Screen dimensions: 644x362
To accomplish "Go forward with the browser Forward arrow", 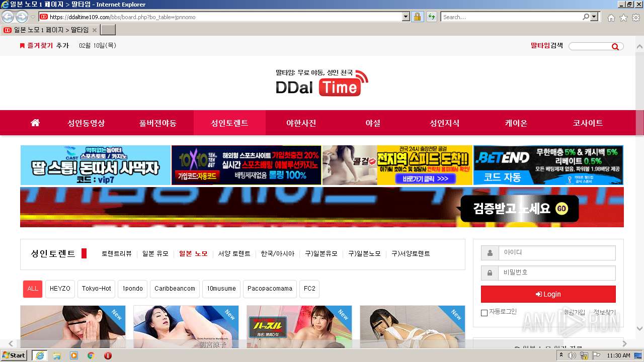I will pos(22,17).
